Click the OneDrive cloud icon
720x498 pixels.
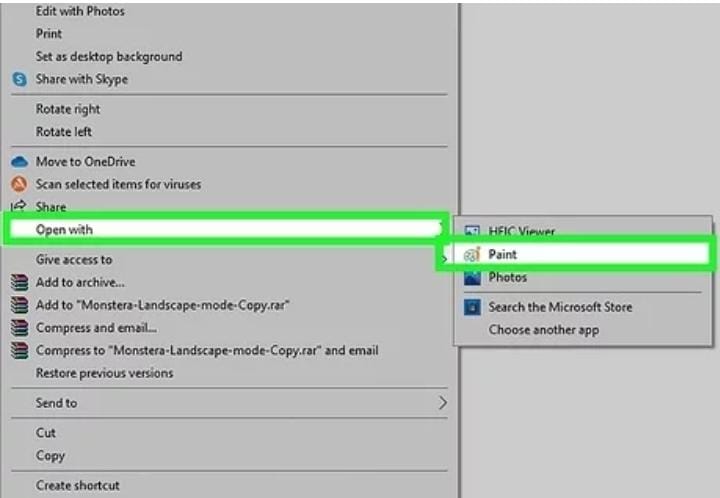tap(18, 162)
